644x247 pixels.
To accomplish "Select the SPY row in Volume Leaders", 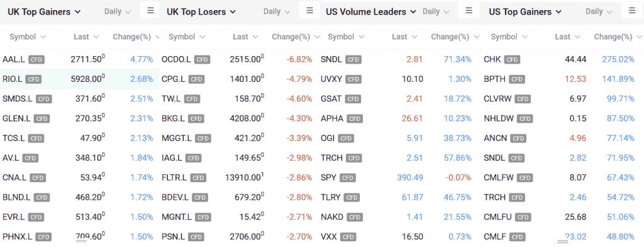I will [x=399, y=178].
